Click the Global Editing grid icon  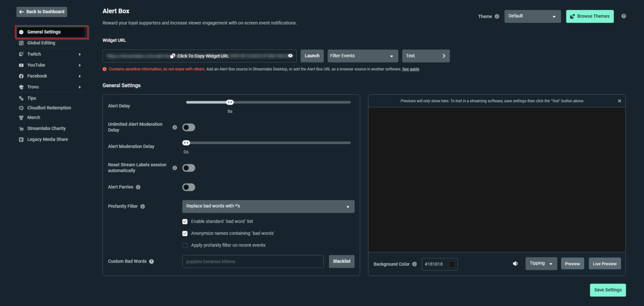click(21, 43)
